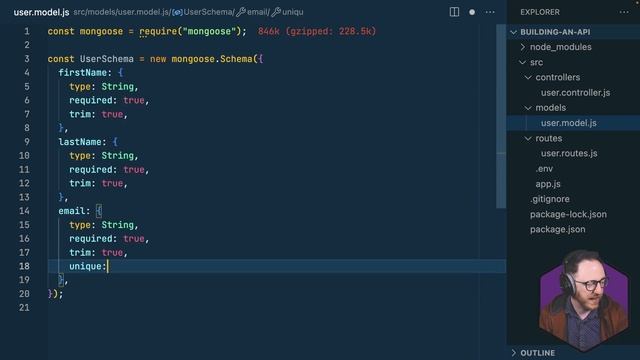Click "firstName" on line 4
Viewport: 640px width, 360px height.
point(83,73)
